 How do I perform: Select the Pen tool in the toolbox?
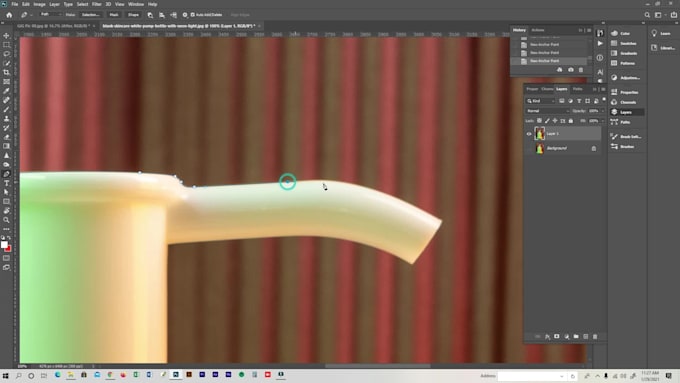(x=7, y=174)
